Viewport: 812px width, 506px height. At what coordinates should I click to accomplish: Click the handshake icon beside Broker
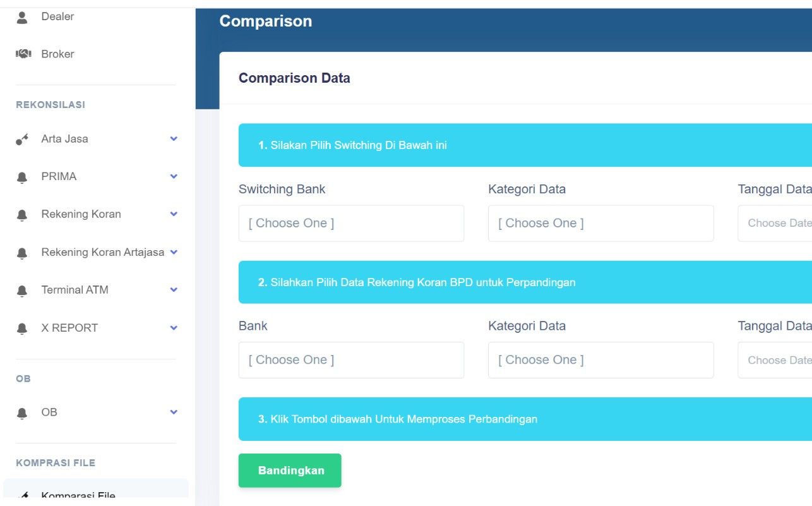(23, 54)
